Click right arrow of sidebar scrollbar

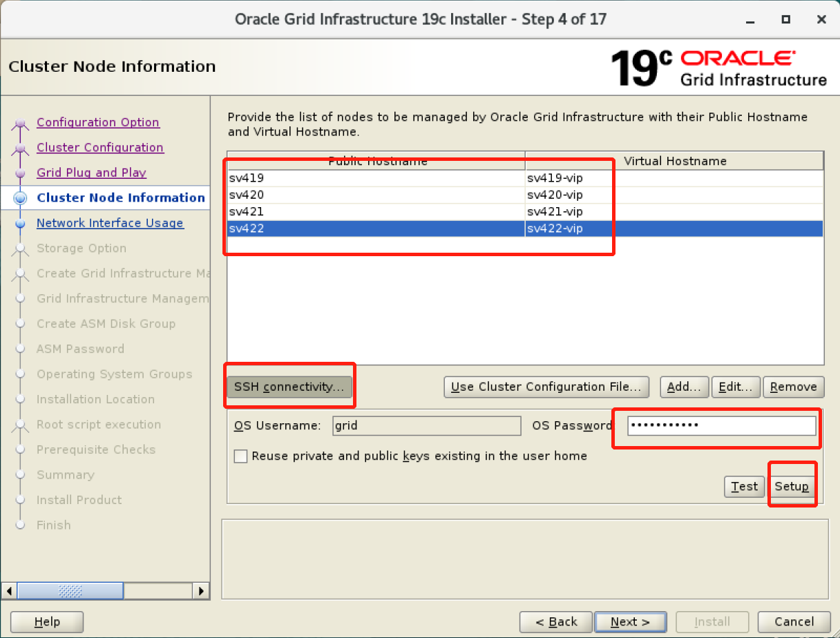[201, 591]
